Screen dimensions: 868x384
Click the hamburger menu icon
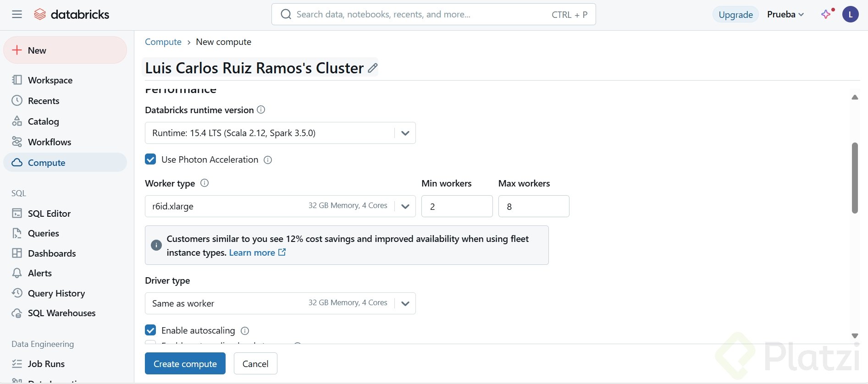[17, 14]
